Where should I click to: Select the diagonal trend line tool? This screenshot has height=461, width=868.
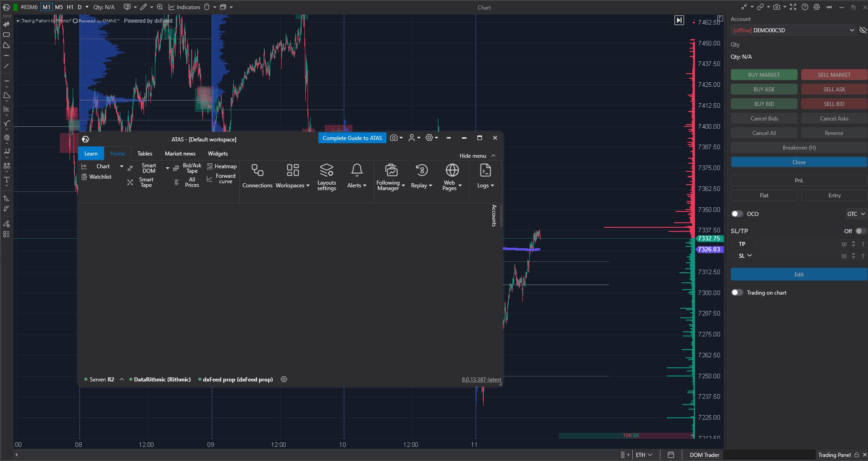coord(6,66)
